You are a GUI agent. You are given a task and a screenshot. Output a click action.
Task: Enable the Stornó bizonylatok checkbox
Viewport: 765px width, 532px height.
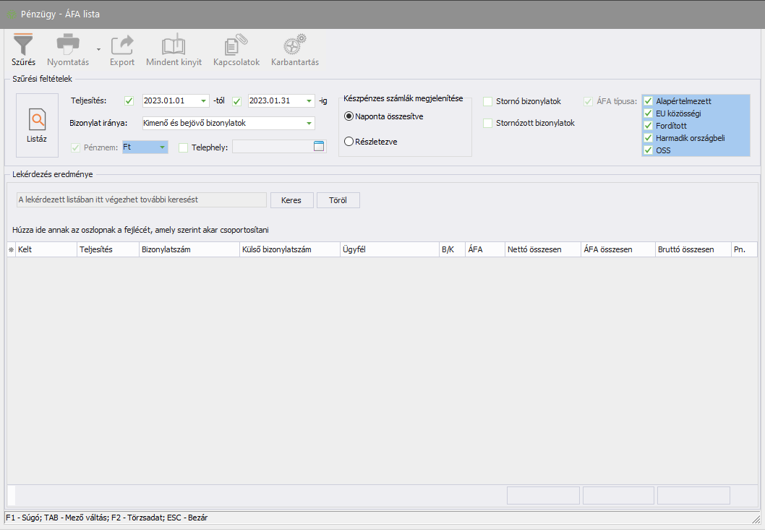tap(488, 101)
